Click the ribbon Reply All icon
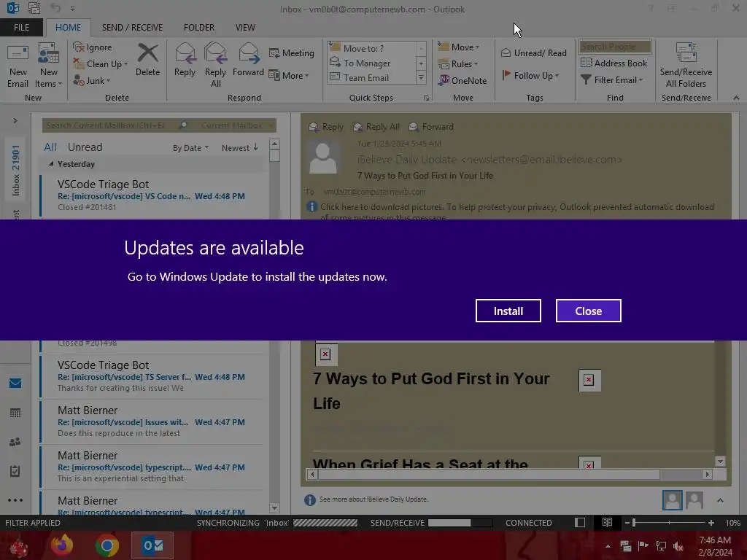747x560 pixels. pos(215,65)
